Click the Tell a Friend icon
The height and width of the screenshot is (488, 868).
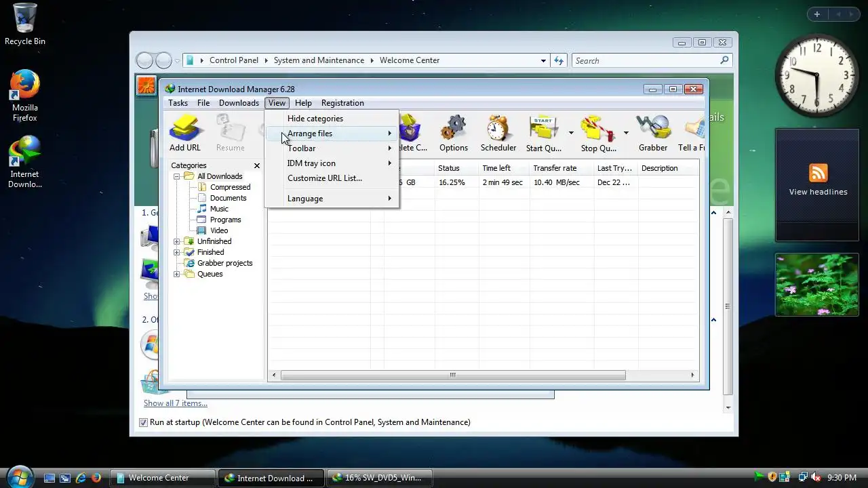click(692, 133)
